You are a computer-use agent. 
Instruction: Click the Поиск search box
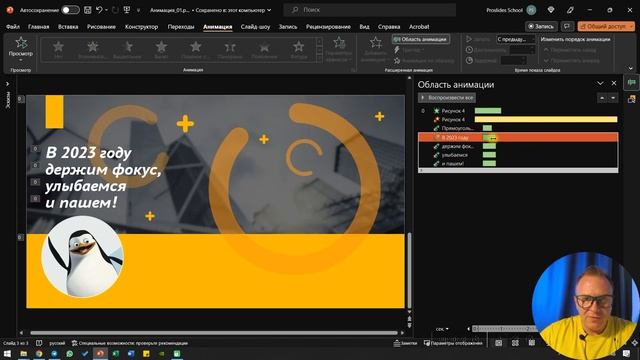(369, 10)
